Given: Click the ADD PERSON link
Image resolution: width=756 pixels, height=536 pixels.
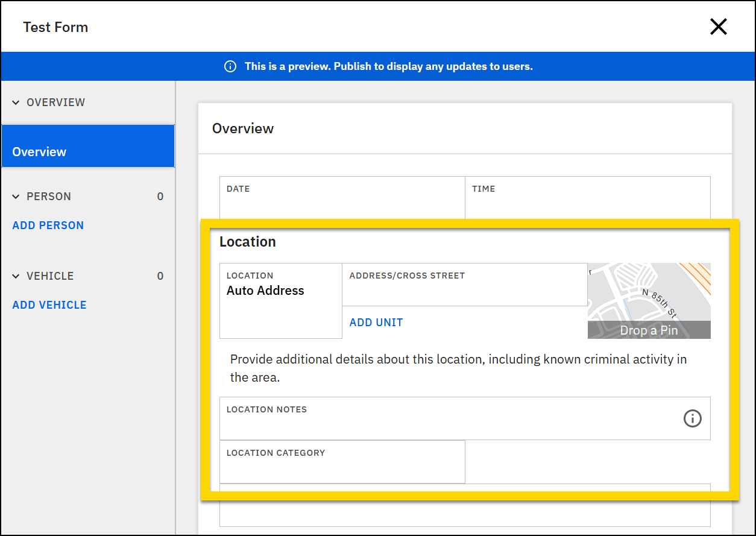Looking at the screenshot, I should pyautogui.click(x=48, y=225).
